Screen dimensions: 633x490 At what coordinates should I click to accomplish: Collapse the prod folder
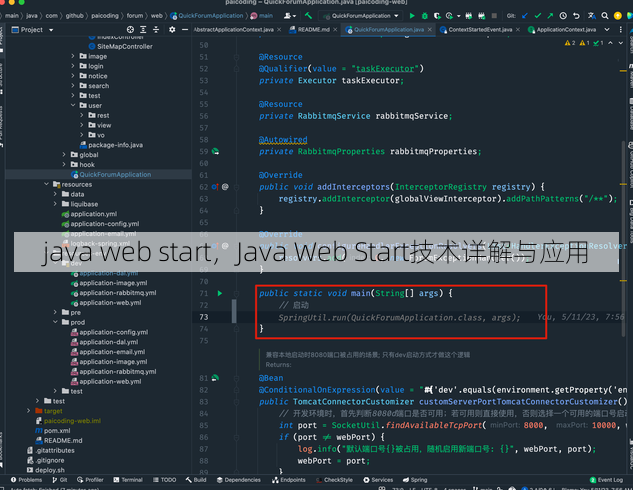pos(55,322)
